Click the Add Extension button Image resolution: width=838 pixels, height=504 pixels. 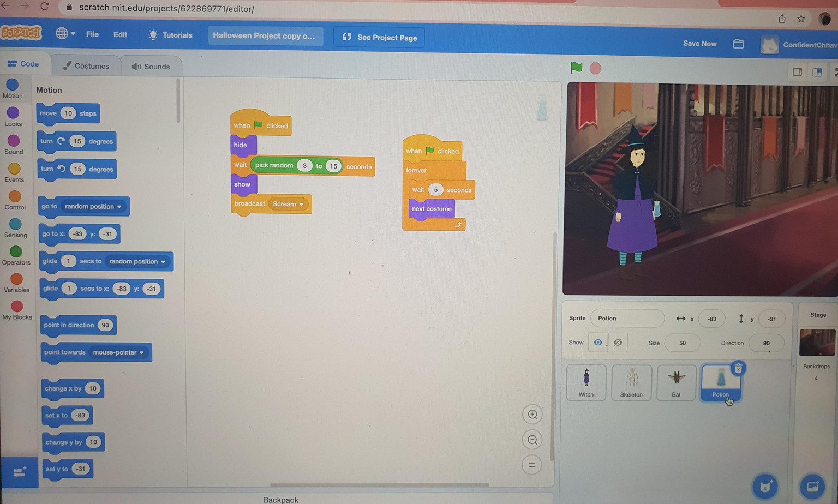(x=20, y=472)
